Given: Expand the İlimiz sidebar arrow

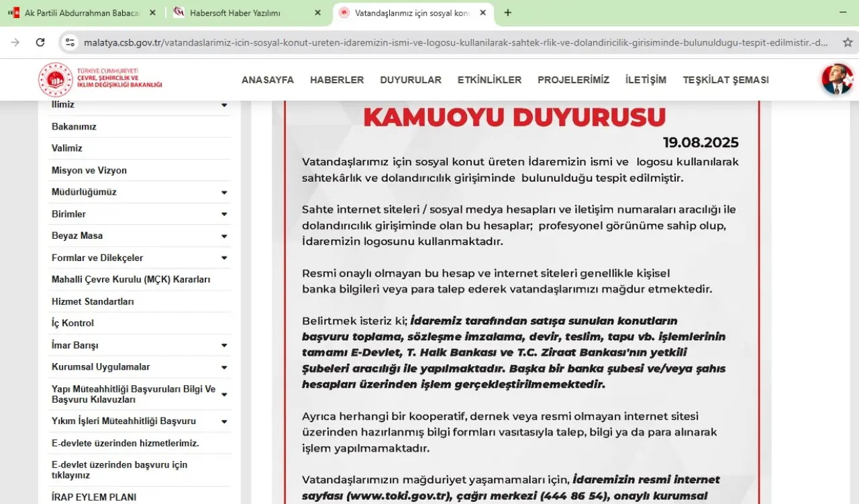Looking at the screenshot, I should (x=224, y=105).
